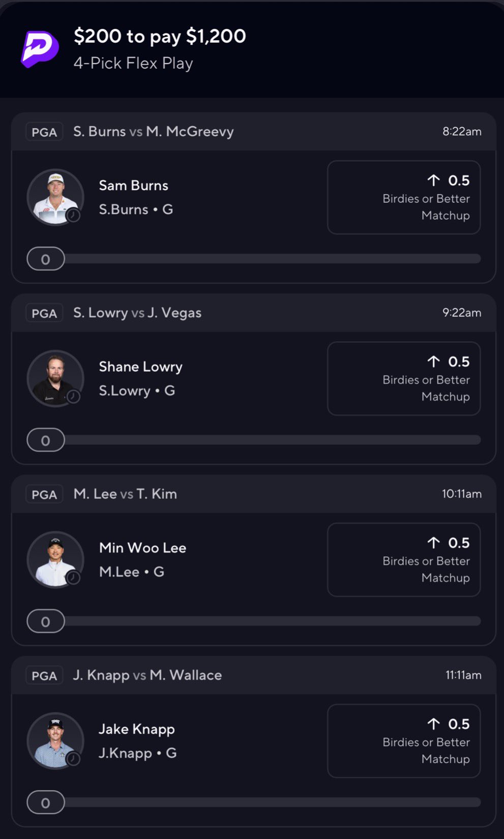
Task: Click the purple PrizePicks logo icon
Action: click(40, 49)
